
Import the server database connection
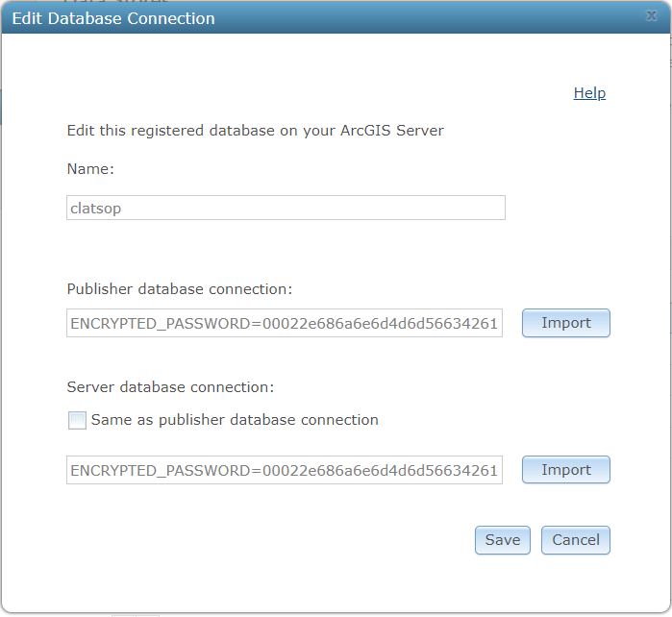[x=565, y=470]
